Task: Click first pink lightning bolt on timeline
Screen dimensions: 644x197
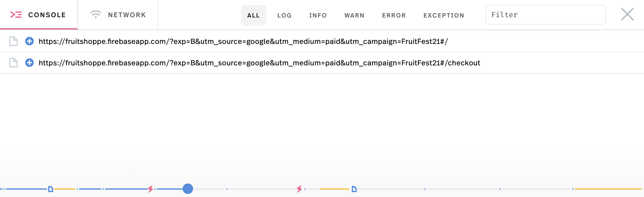Action: click(150, 189)
